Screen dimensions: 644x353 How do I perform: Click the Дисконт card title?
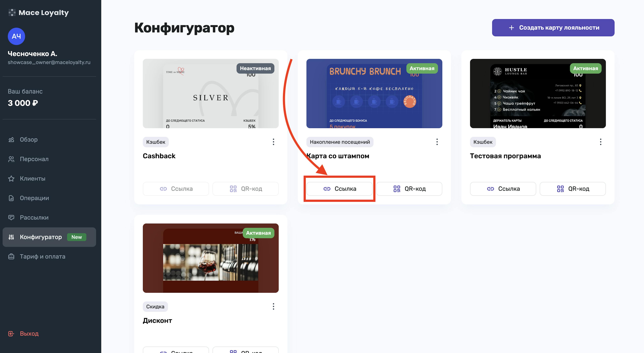coord(157,320)
